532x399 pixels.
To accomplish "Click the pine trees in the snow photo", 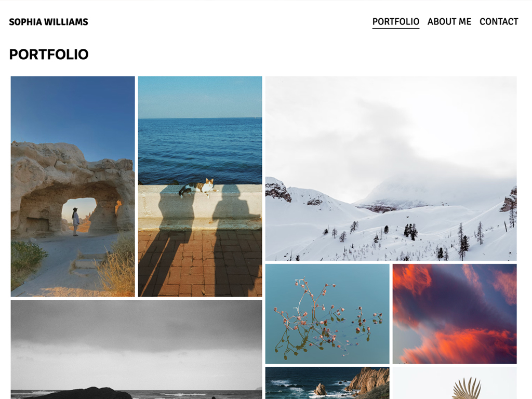I will click(x=411, y=231).
